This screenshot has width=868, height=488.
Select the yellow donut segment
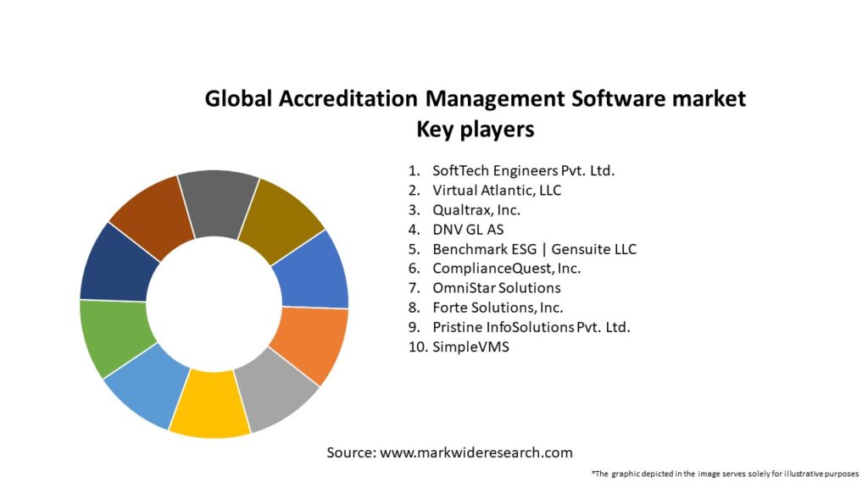pos(209,405)
